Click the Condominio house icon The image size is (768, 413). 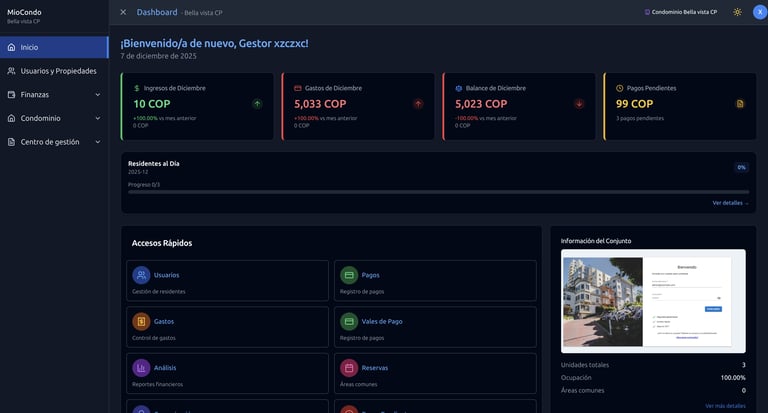pyautogui.click(x=11, y=118)
